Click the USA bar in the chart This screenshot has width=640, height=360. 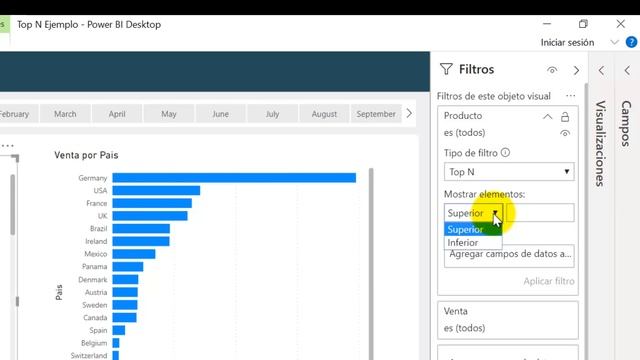click(156, 191)
